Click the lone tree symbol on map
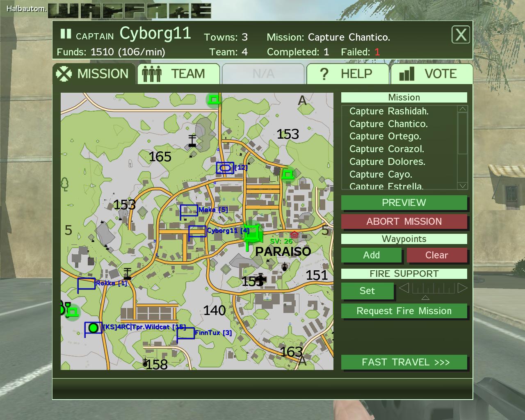This screenshot has height=420, width=525. pyautogui.click(x=64, y=185)
